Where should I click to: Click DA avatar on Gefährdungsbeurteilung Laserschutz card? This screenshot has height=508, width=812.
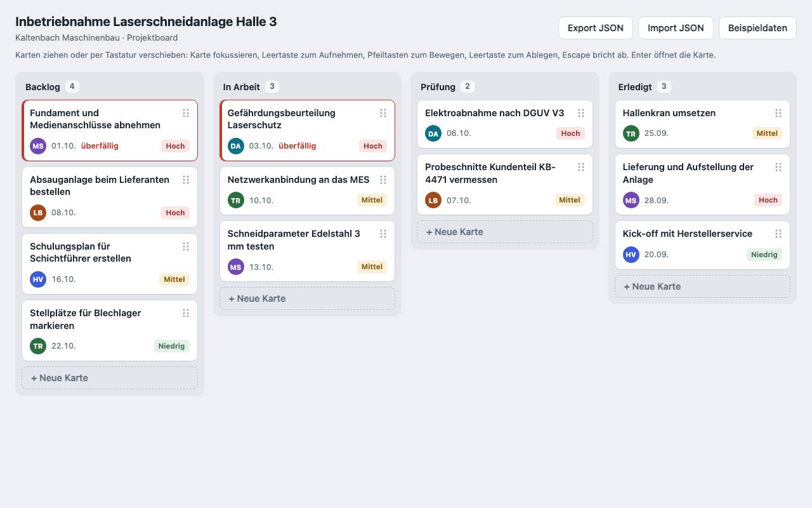coord(236,146)
